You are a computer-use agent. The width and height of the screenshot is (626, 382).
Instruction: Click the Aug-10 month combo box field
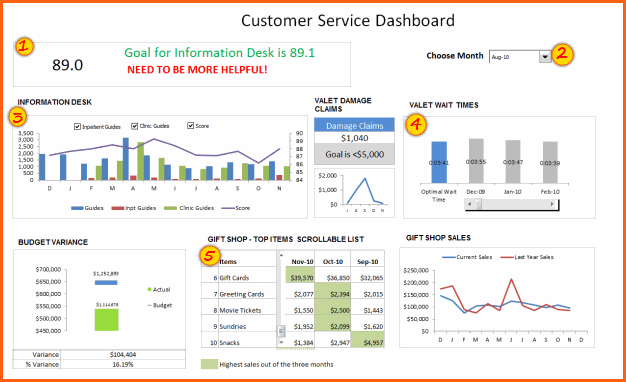tap(515, 57)
